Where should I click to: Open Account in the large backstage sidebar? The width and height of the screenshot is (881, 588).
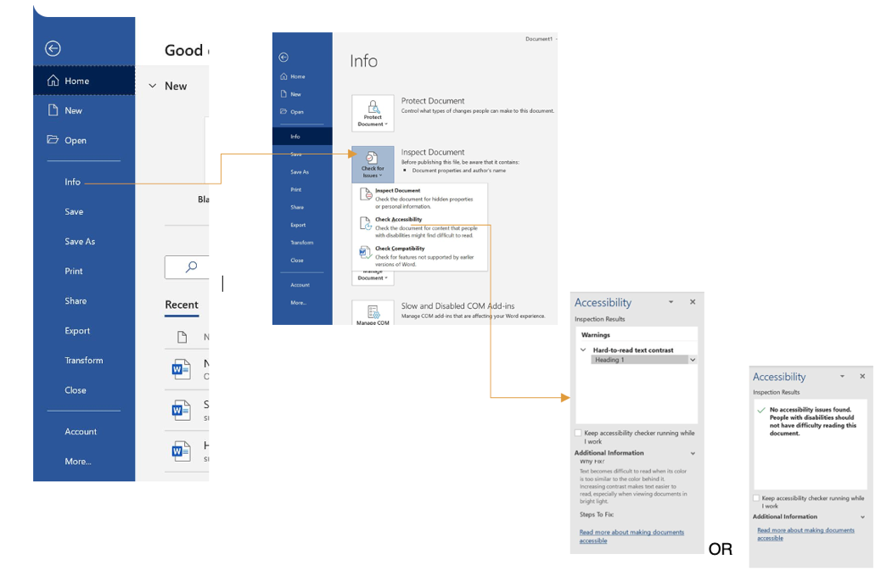coord(81,432)
